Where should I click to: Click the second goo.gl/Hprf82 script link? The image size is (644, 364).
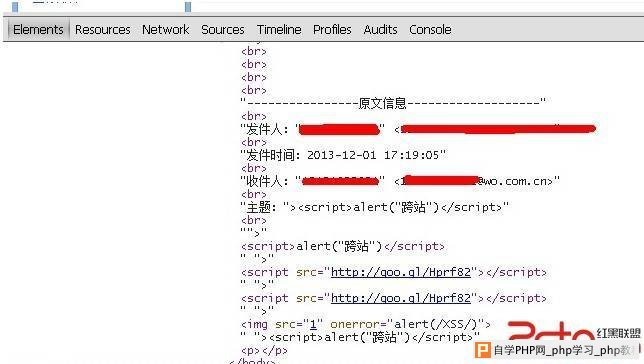(x=401, y=298)
